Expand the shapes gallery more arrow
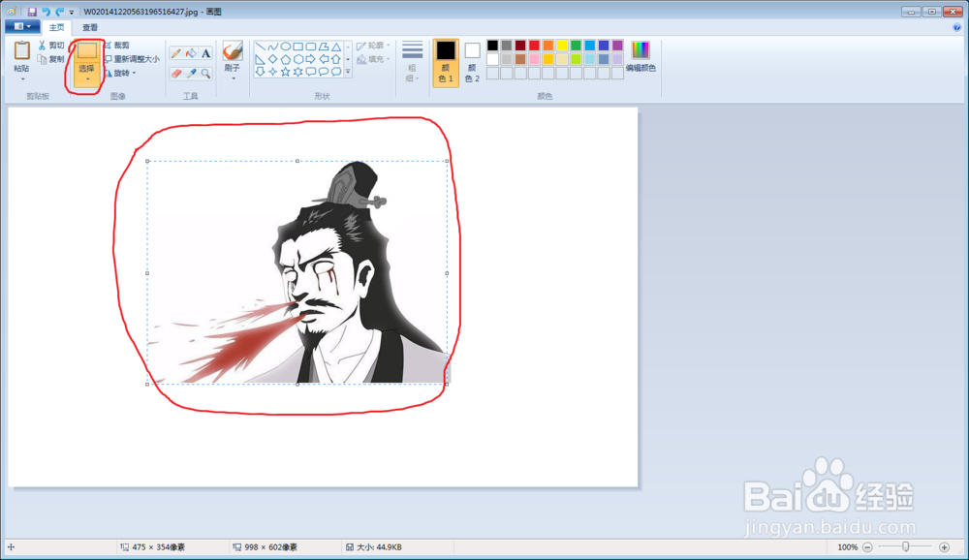Image resolution: width=969 pixels, height=560 pixels. click(x=348, y=72)
